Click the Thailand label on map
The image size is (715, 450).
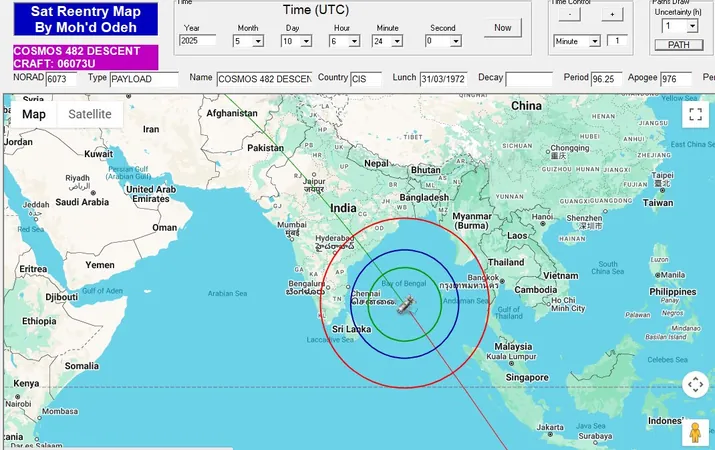click(x=506, y=262)
